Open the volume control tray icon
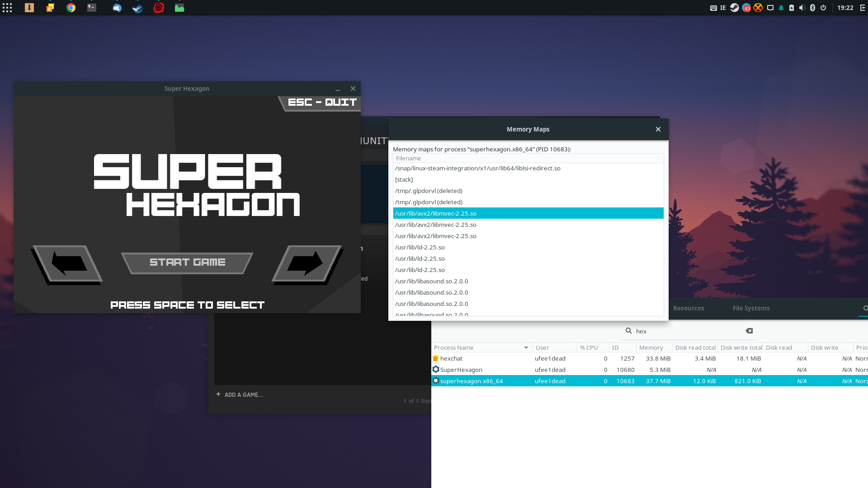 802,8
